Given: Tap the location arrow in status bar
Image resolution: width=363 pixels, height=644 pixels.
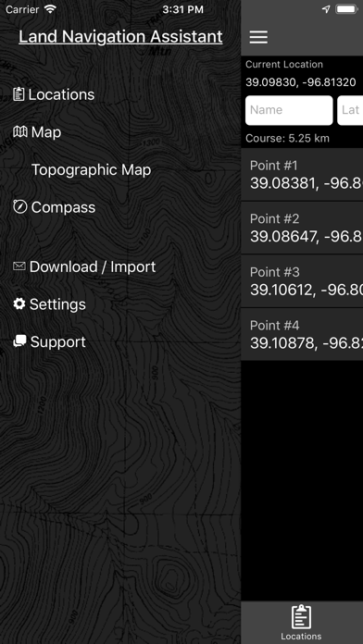Looking at the screenshot, I should point(326,9).
